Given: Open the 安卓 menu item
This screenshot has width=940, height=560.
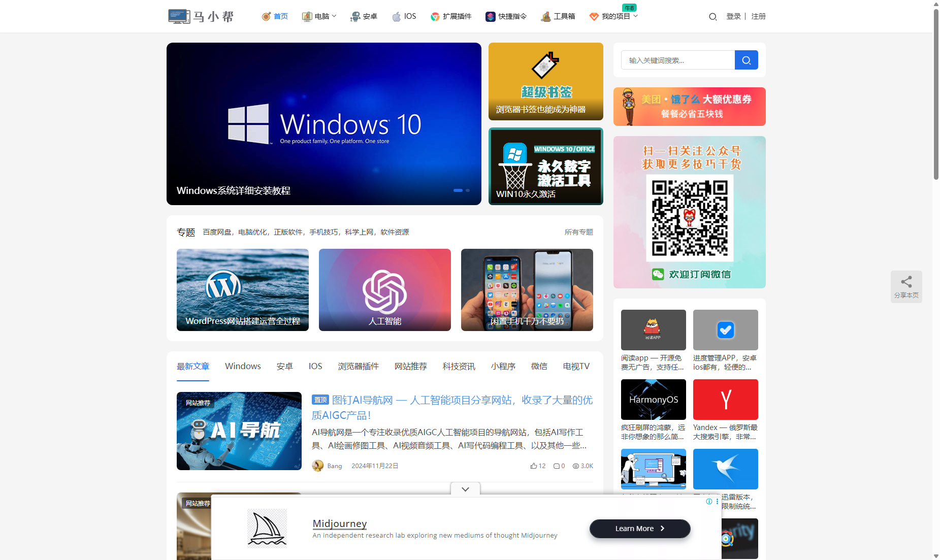Looking at the screenshot, I should coord(364,16).
